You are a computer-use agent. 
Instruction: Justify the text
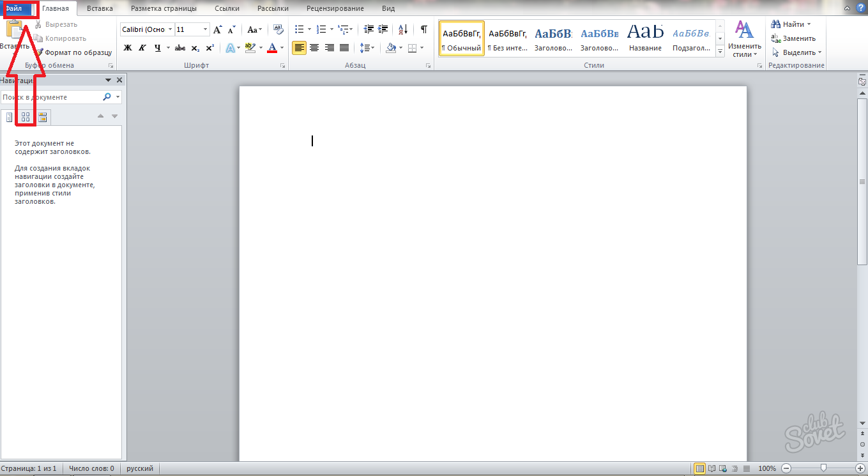point(344,47)
